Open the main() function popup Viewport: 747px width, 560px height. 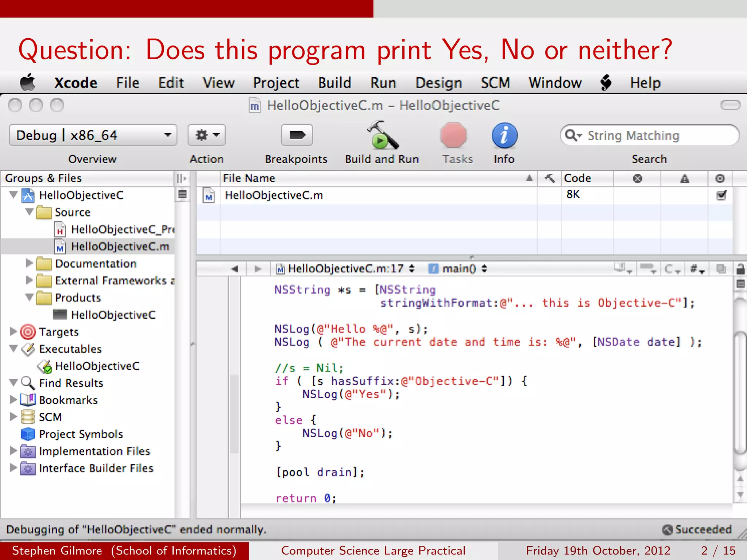pyautogui.click(x=459, y=269)
